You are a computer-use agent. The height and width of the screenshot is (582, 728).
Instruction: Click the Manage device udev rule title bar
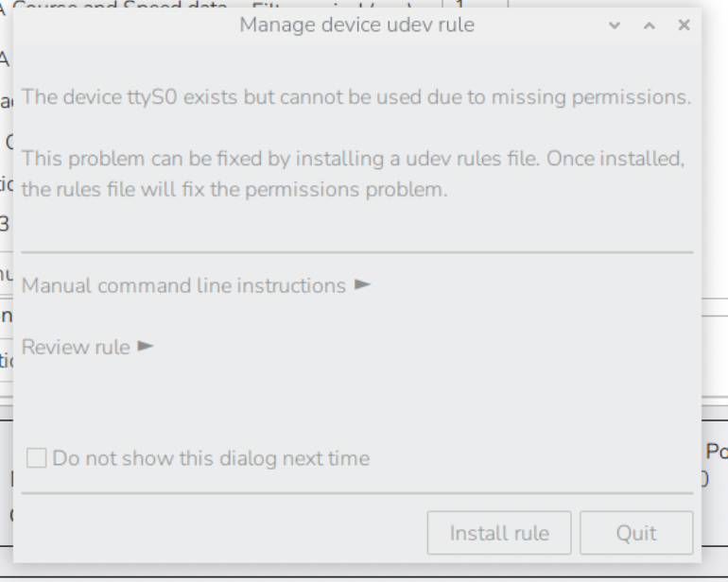pos(356,26)
